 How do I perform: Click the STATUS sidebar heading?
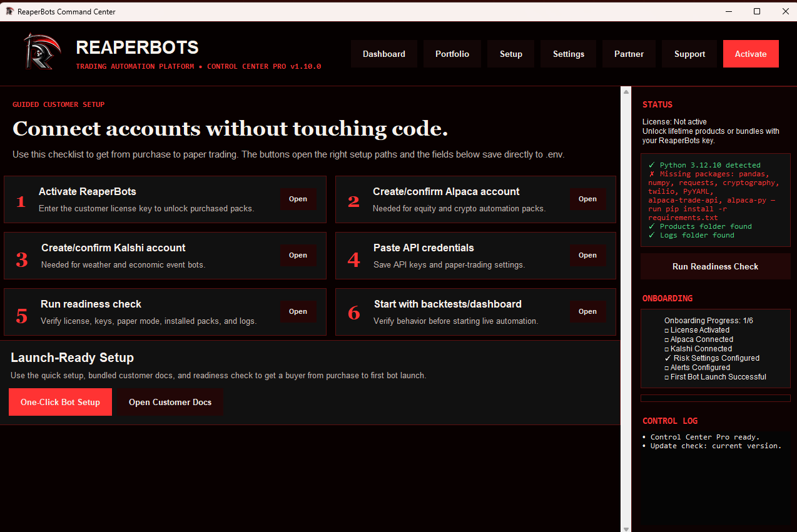[657, 104]
